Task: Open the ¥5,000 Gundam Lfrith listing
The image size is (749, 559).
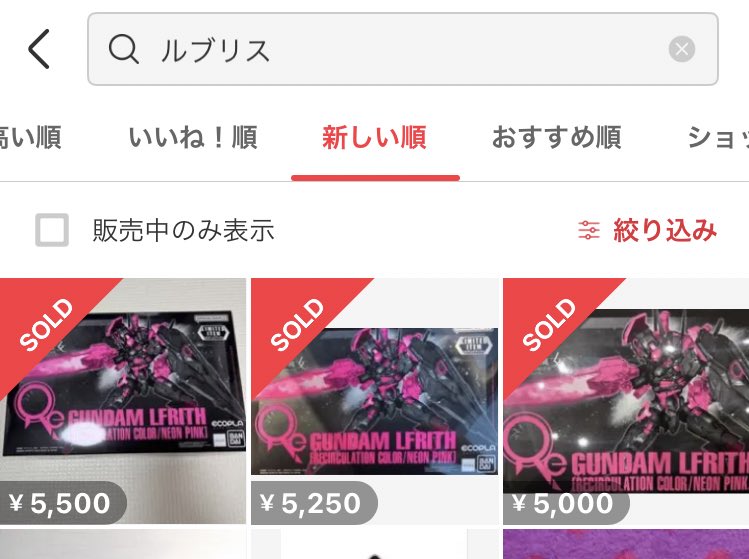Action: (x=626, y=401)
